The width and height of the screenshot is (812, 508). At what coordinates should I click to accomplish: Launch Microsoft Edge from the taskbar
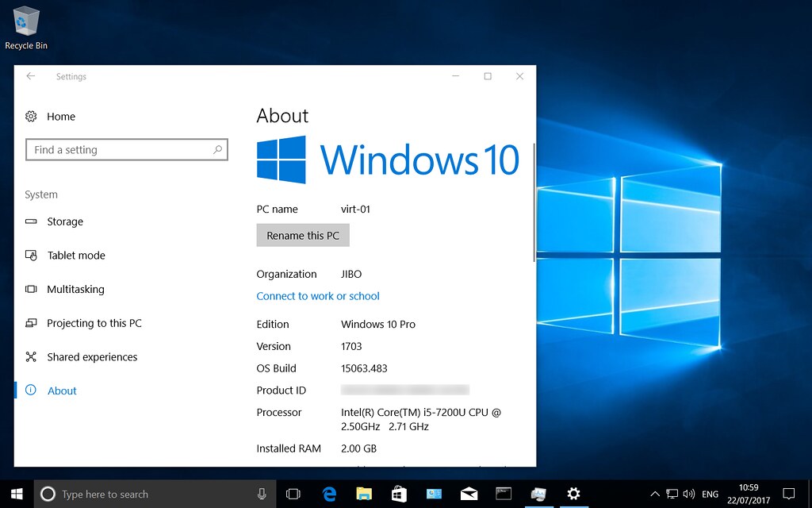click(329, 493)
